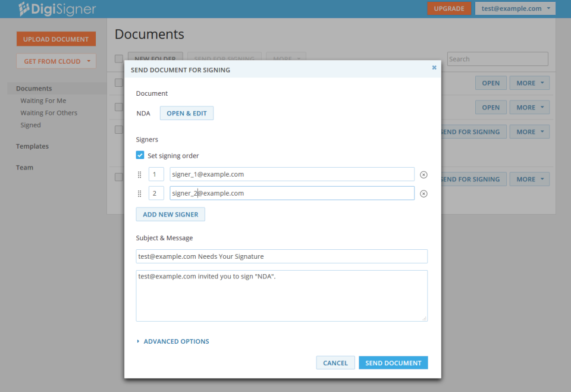571x392 pixels.
Task: Open the Team section in the sidebar
Action: point(24,167)
